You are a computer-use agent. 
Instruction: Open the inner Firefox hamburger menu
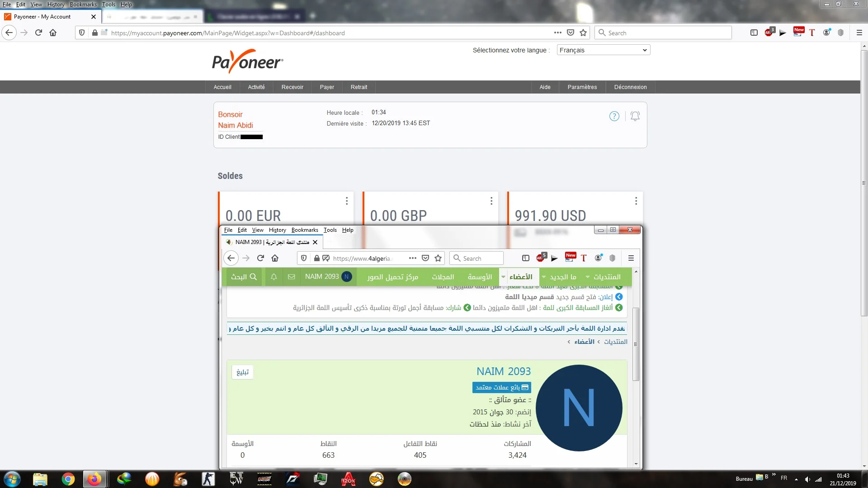click(x=631, y=258)
